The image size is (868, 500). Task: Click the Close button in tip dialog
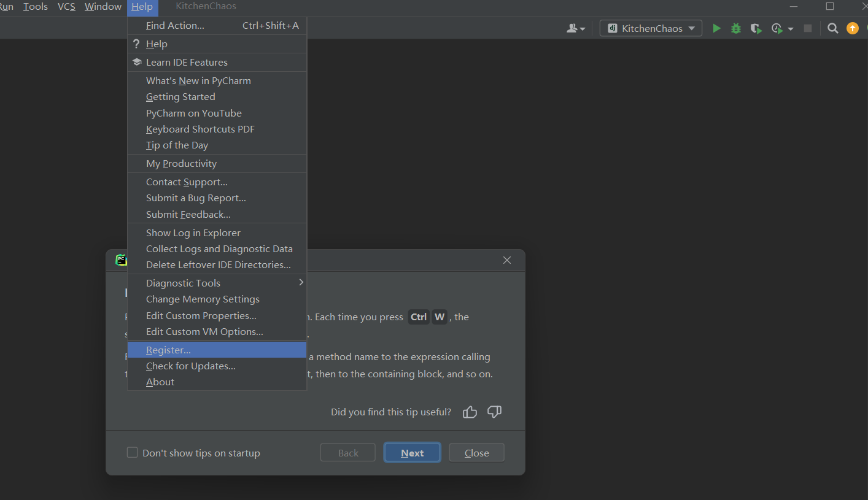[x=477, y=453]
